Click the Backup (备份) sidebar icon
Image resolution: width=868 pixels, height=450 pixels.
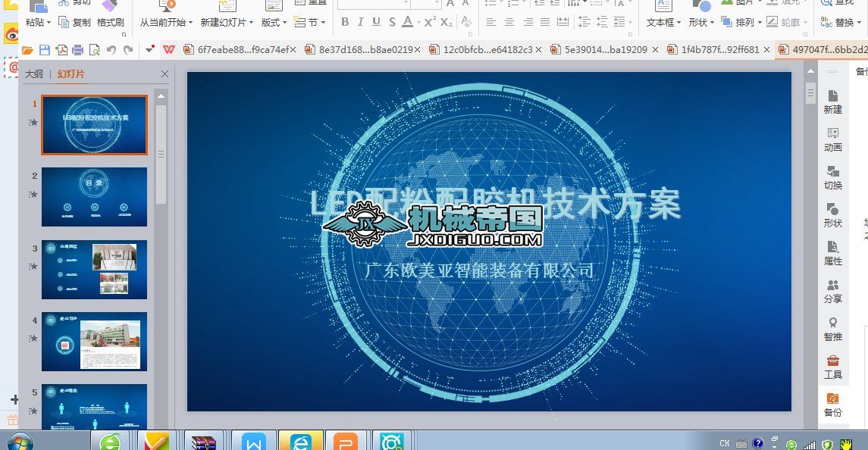[832, 405]
